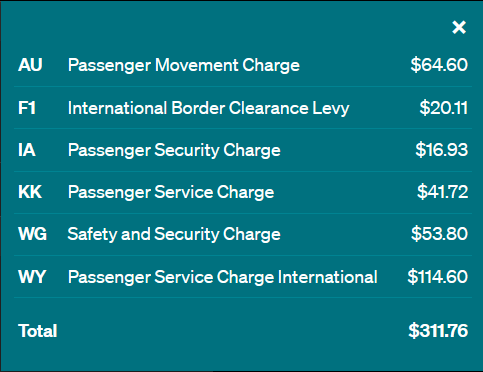Viewport: 483px width, 372px height.
Task: Click the $114.60 amount
Action: (x=438, y=277)
